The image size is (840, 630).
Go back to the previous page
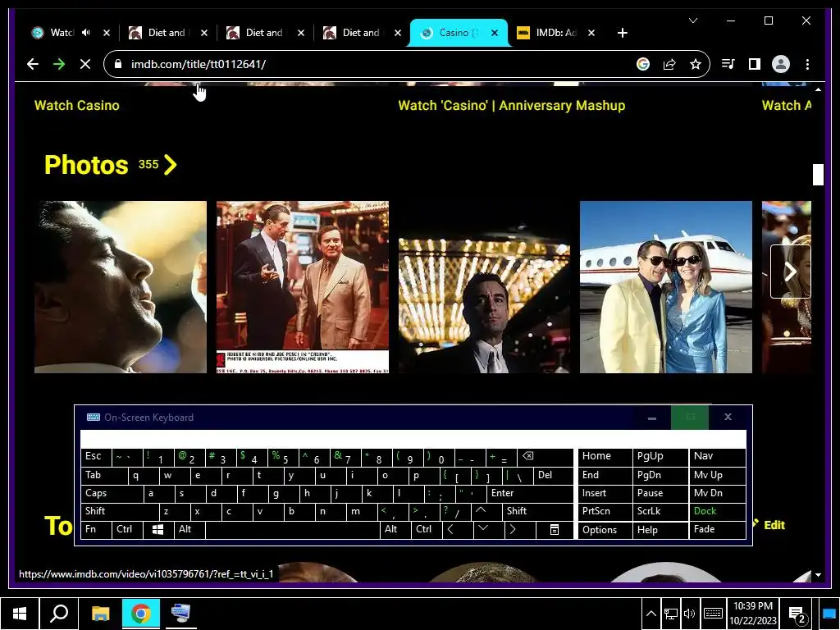pos(33,64)
